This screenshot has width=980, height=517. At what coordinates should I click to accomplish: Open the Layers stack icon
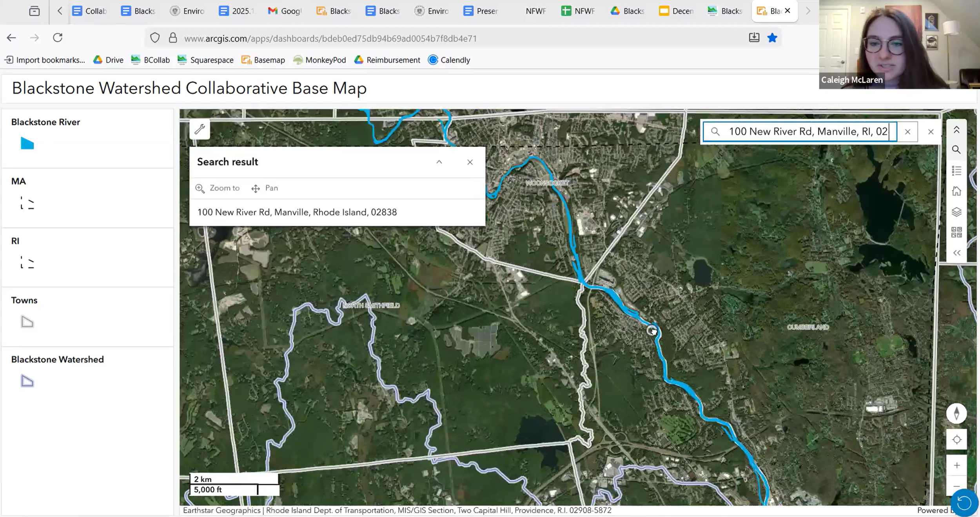click(956, 212)
